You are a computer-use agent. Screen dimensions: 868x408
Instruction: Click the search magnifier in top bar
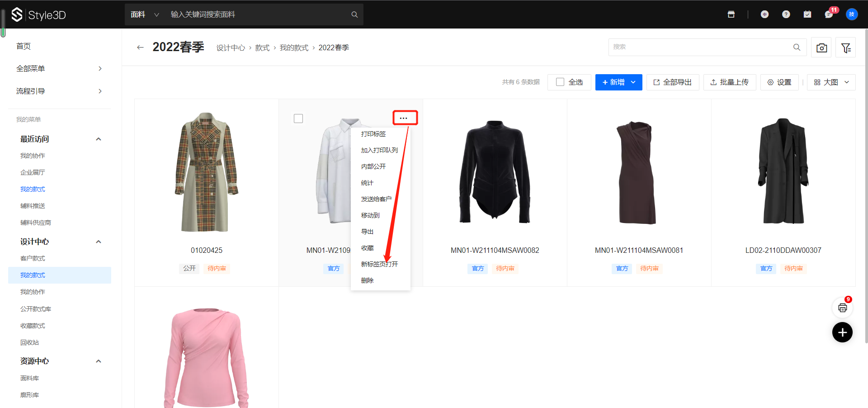(x=354, y=14)
